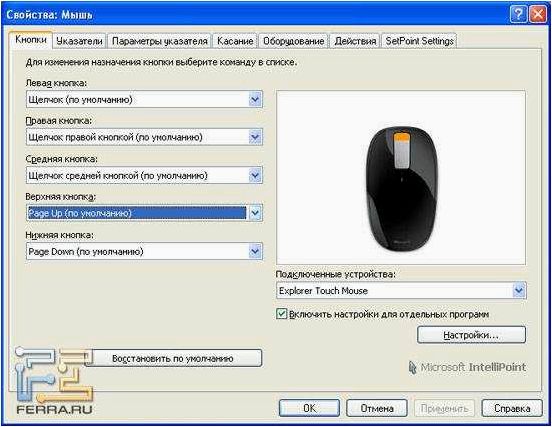Go to the Касание tab
This screenshot has width=552, height=427.
coord(235,41)
